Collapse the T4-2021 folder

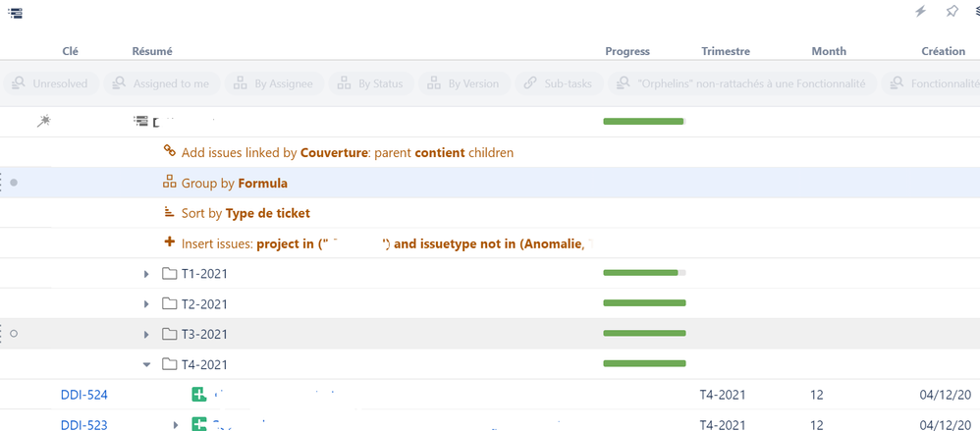click(146, 364)
